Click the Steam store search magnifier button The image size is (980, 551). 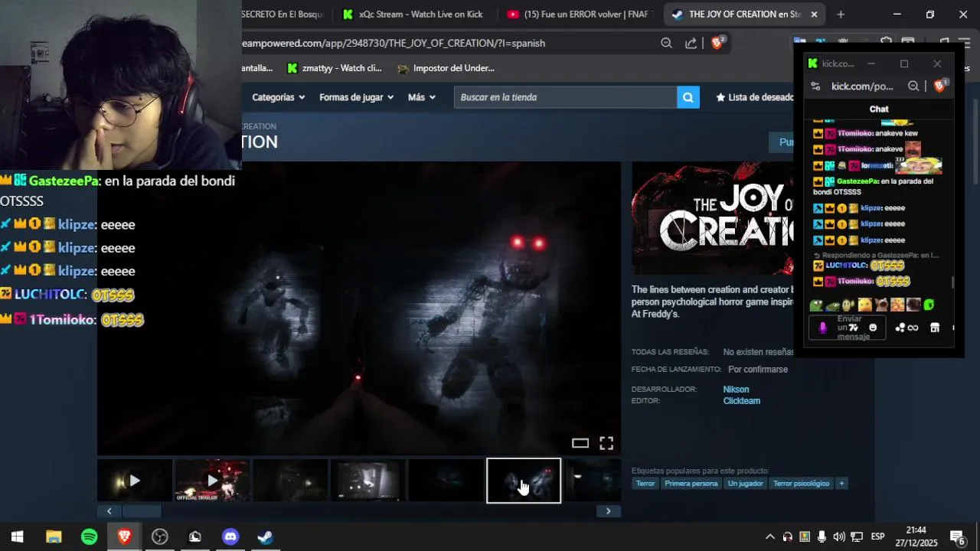click(x=688, y=97)
